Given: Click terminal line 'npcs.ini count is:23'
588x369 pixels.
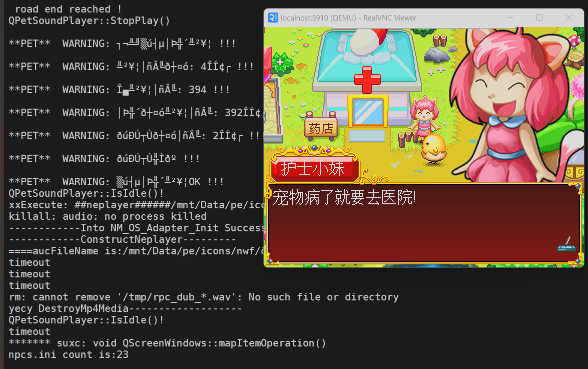Looking at the screenshot, I should click(x=69, y=355).
